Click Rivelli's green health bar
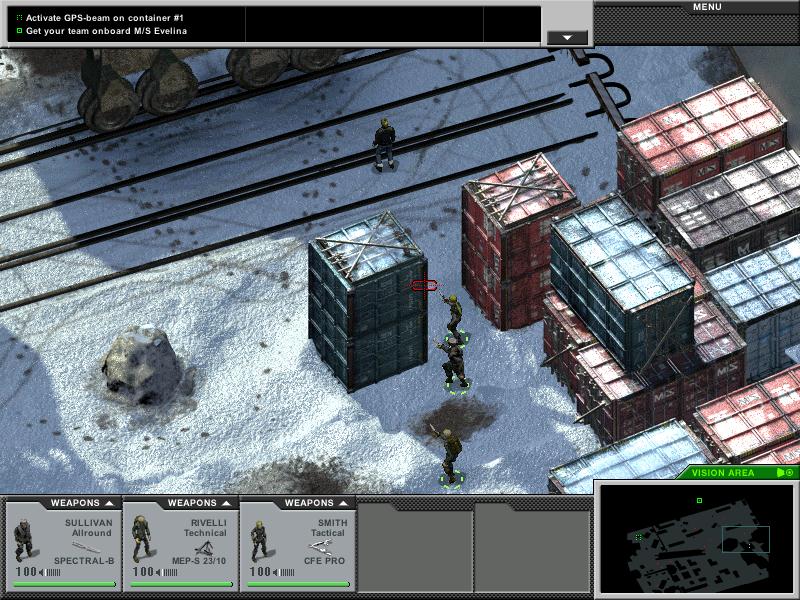 pyautogui.click(x=182, y=584)
